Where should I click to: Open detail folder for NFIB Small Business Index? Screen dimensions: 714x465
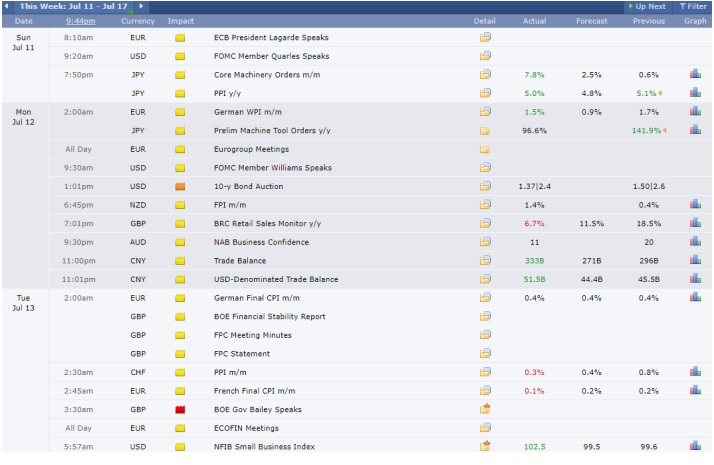[x=485, y=446]
